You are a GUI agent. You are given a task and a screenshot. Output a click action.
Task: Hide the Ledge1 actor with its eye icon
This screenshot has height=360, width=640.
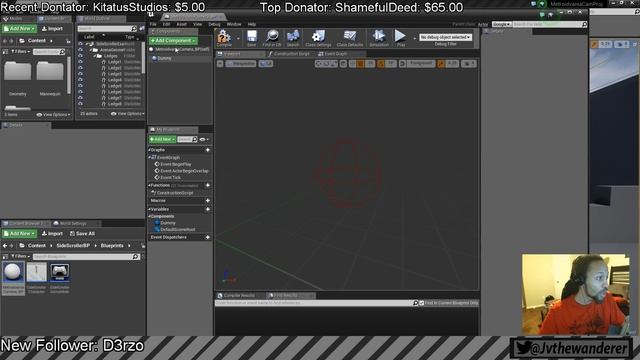(80, 62)
